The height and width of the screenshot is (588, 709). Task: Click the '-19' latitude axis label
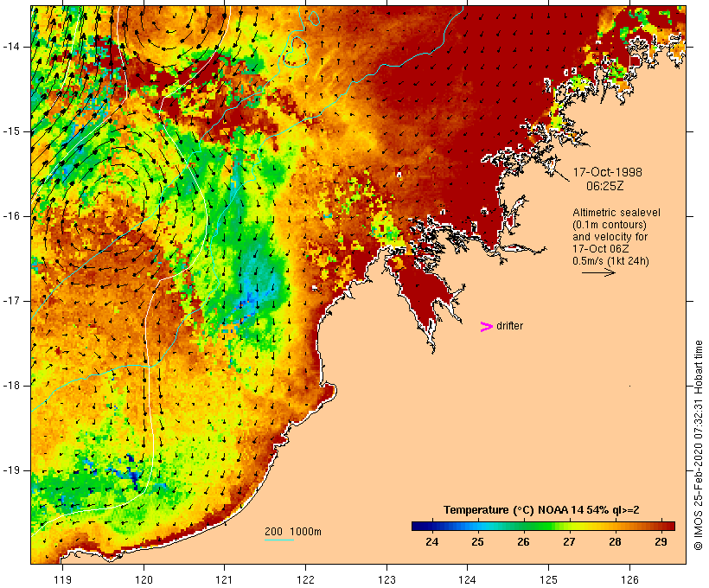11,470
